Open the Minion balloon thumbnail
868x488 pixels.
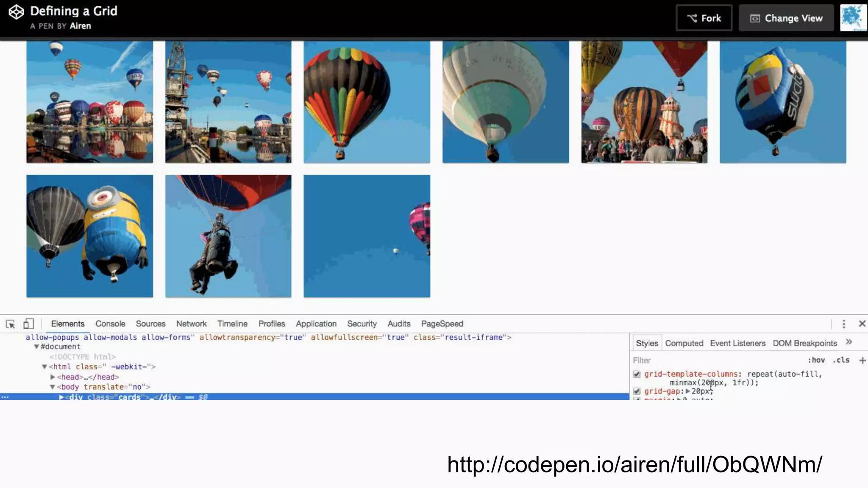pyautogui.click(x=89, y=236)
